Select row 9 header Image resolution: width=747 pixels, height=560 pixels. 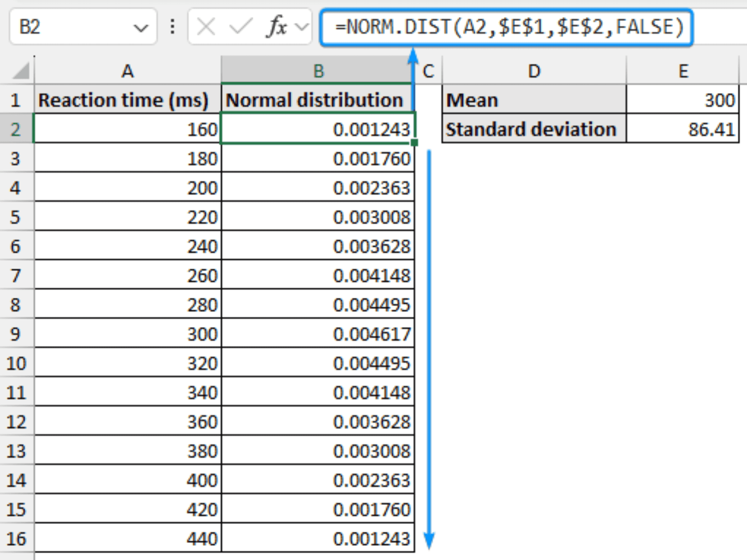16,334
